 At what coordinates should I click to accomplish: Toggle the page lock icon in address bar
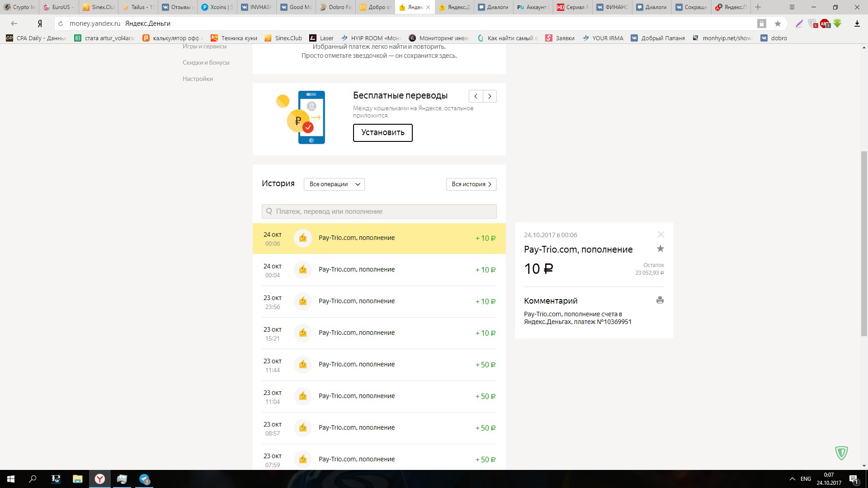point(762,23)
